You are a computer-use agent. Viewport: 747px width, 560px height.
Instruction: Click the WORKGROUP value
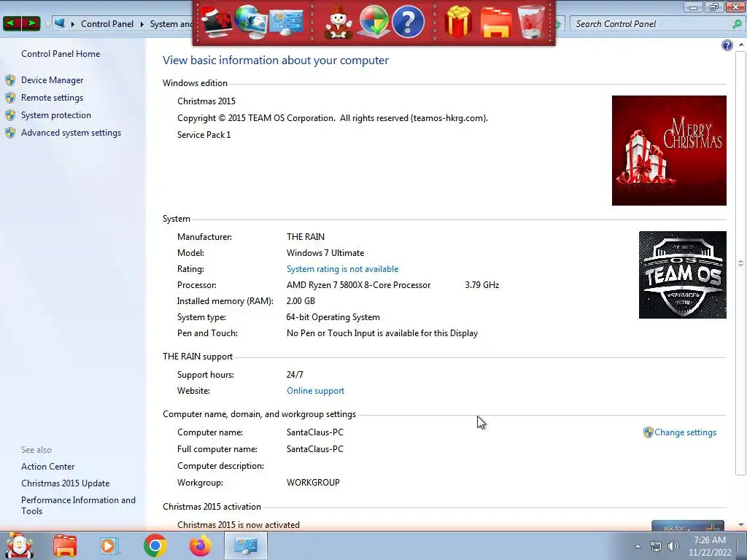(x=313, y=483)
